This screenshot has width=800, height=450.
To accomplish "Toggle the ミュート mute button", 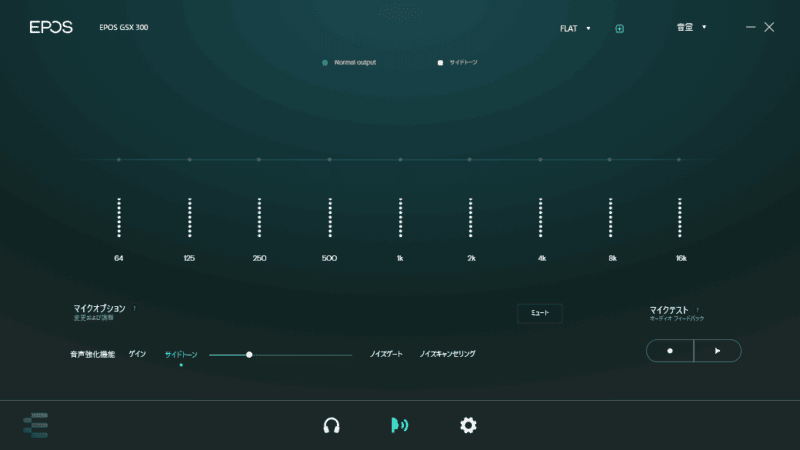I will [539, 313].
